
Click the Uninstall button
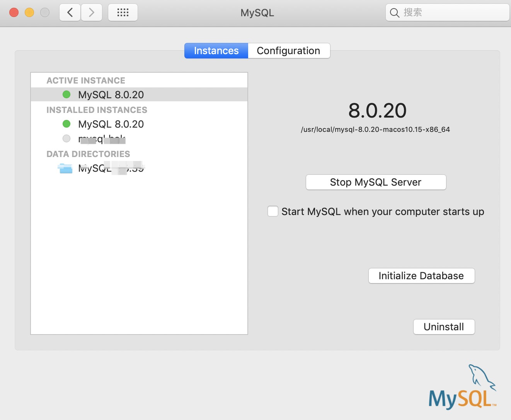pos(444,327)
